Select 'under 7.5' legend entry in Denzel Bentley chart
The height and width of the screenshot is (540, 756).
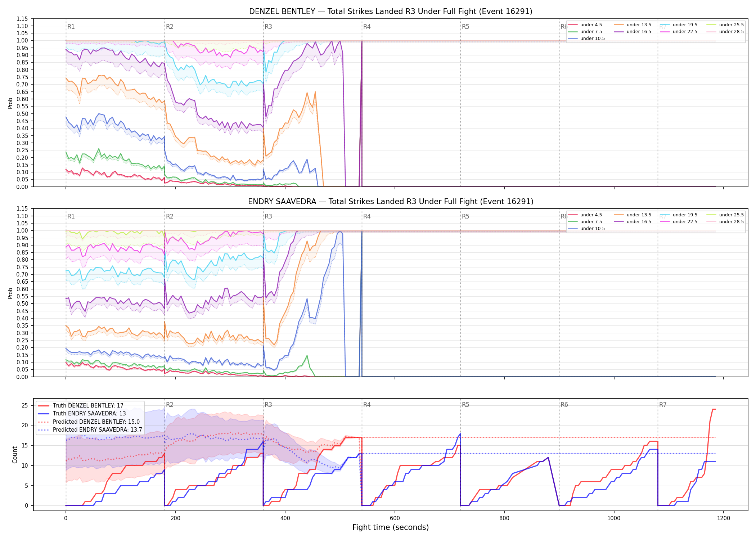(585, 32)
